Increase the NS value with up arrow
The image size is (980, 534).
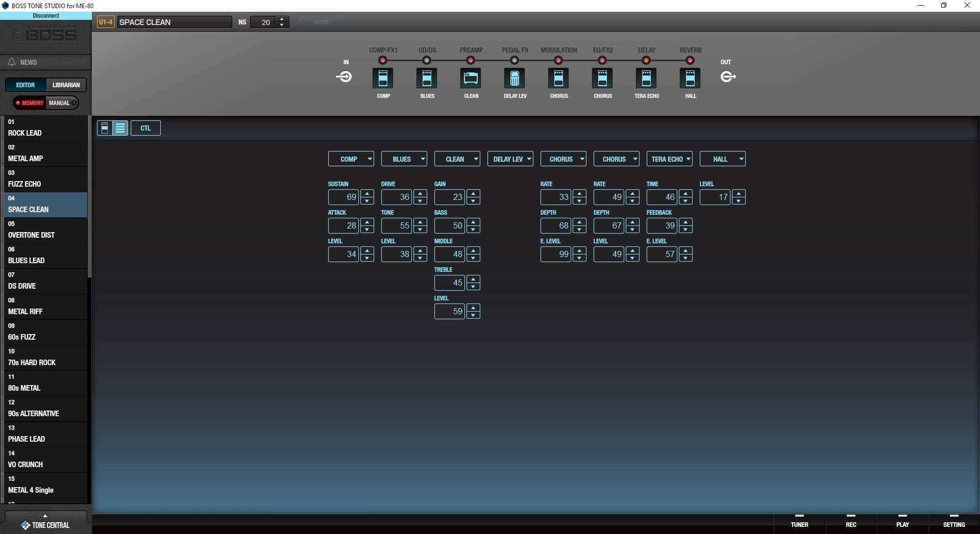[x=282, y=19]
